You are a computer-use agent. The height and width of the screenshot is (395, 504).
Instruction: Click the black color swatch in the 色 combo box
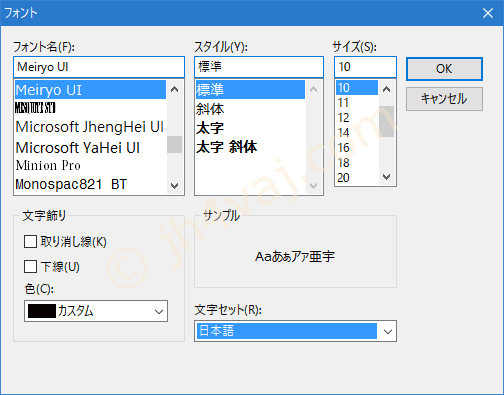pyautogui.click(x=42, y=311)
